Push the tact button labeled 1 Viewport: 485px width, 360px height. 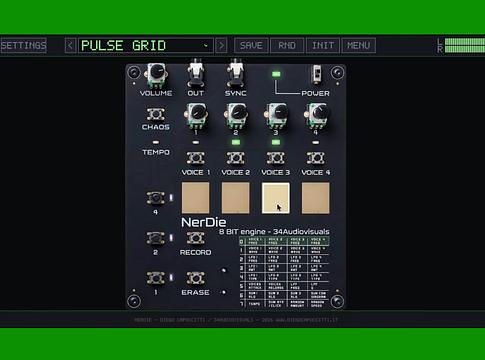pos(156,278)
